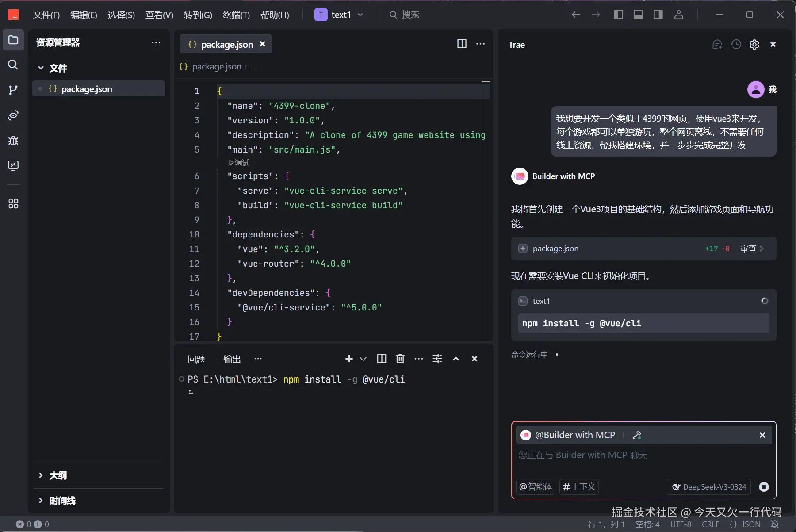The width and height of the screenshot is (796, 532).
Task: Open Trae chat history
Action: [736, 44]
